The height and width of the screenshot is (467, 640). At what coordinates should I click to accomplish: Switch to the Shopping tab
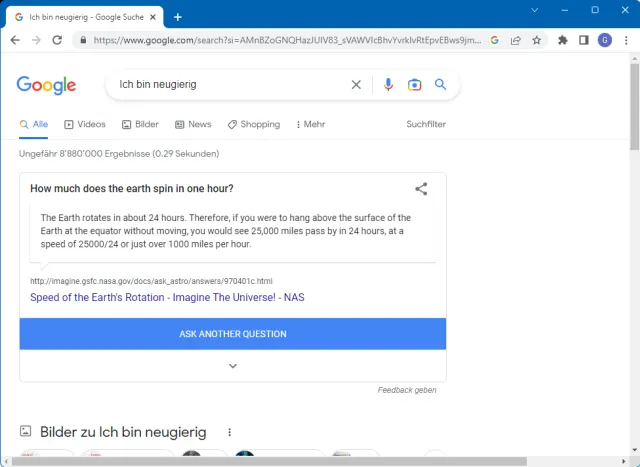[254, 124]
